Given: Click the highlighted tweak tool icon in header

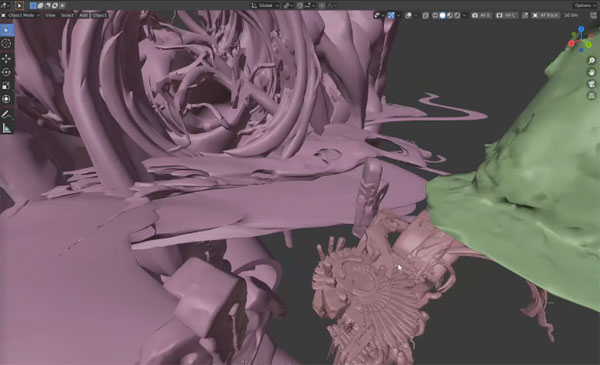Looking at the screenshot, I should click(19, 5).
